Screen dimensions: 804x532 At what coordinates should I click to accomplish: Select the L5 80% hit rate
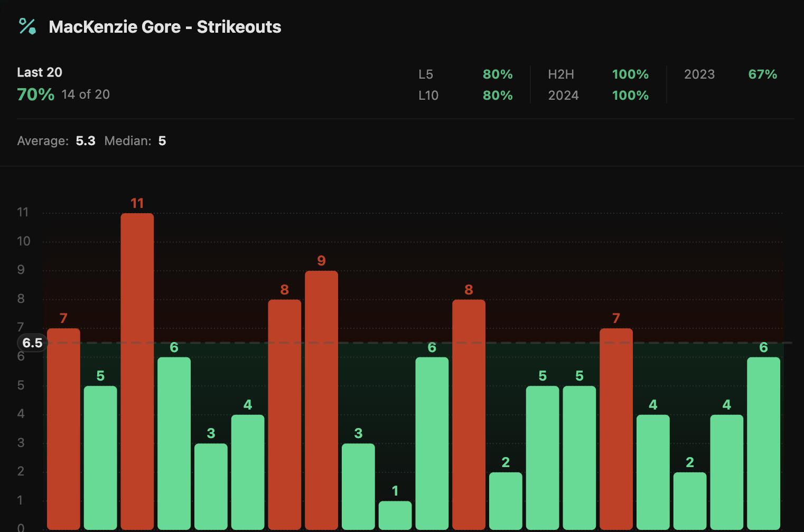click(497, 74)
